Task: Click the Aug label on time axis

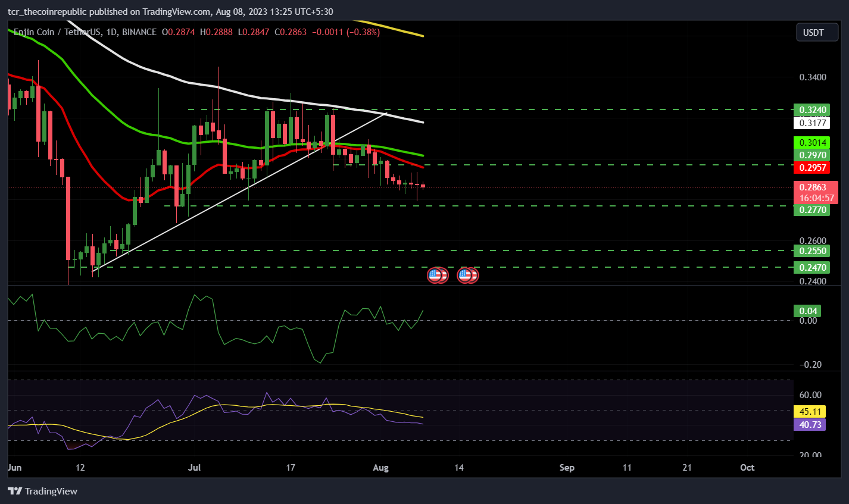Action: (x=380, y=468)
